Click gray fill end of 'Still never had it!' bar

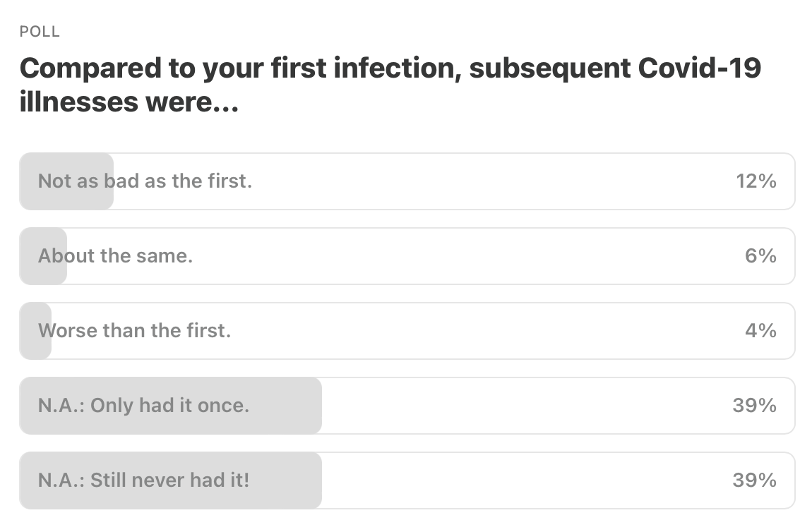coord(311,480)
